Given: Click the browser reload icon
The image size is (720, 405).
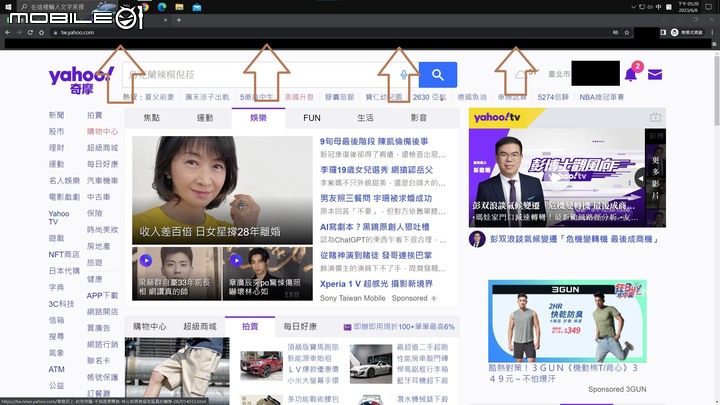Looking at the screenshot, I should [30, 33].
